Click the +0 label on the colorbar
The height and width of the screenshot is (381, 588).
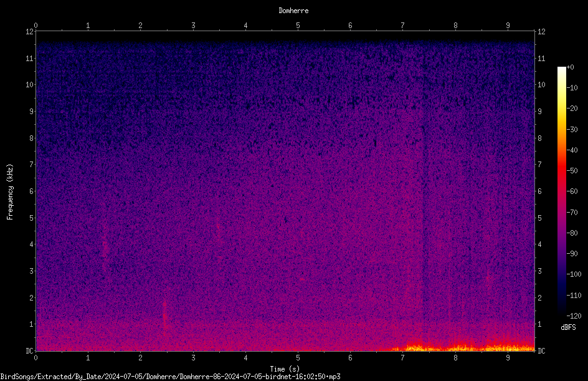[x=570, y=67]
